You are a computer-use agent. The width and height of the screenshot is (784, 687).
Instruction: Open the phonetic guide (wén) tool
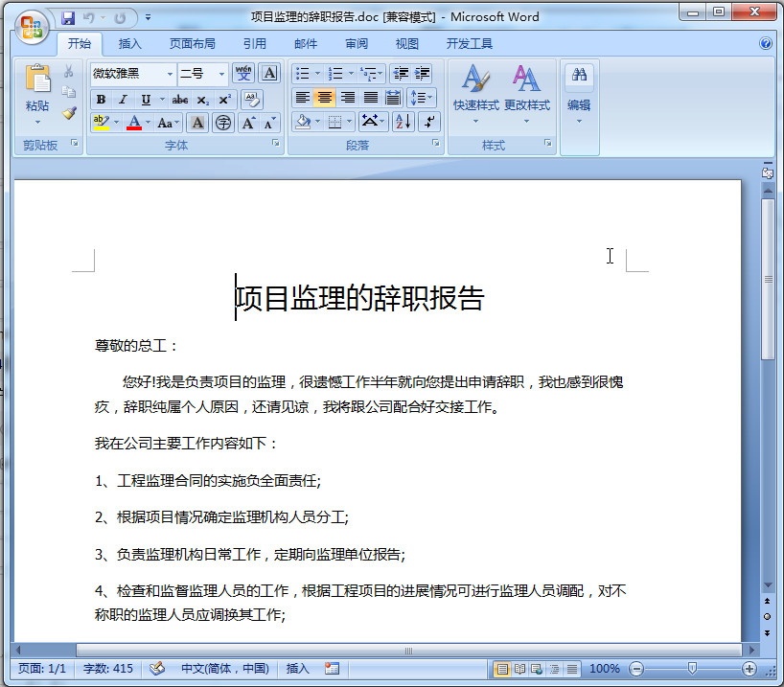(243, 74)
